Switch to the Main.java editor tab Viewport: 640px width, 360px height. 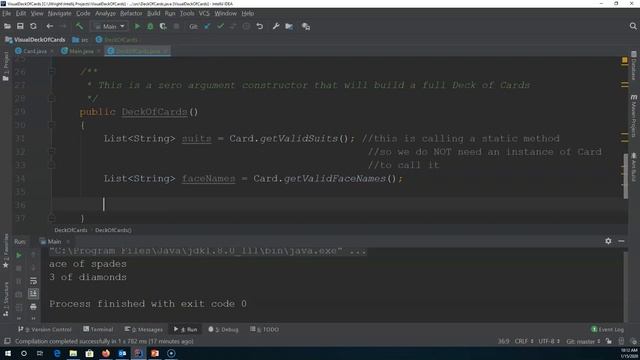tap(80, 51)
